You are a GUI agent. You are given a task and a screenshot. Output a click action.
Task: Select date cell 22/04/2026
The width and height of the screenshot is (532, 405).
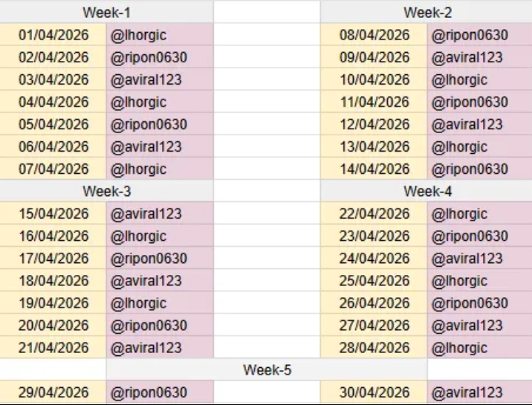[x=374, y=214]
